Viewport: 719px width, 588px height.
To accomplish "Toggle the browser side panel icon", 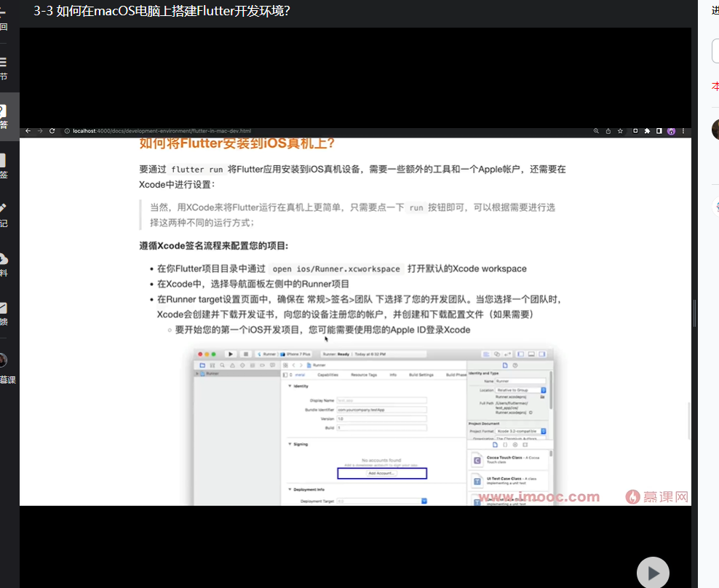I will click(659, 131).
